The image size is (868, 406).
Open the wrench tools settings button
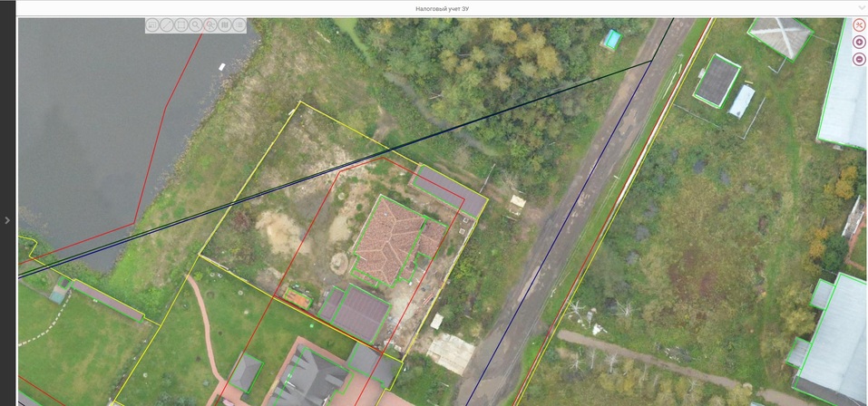[x=859, y=25]
